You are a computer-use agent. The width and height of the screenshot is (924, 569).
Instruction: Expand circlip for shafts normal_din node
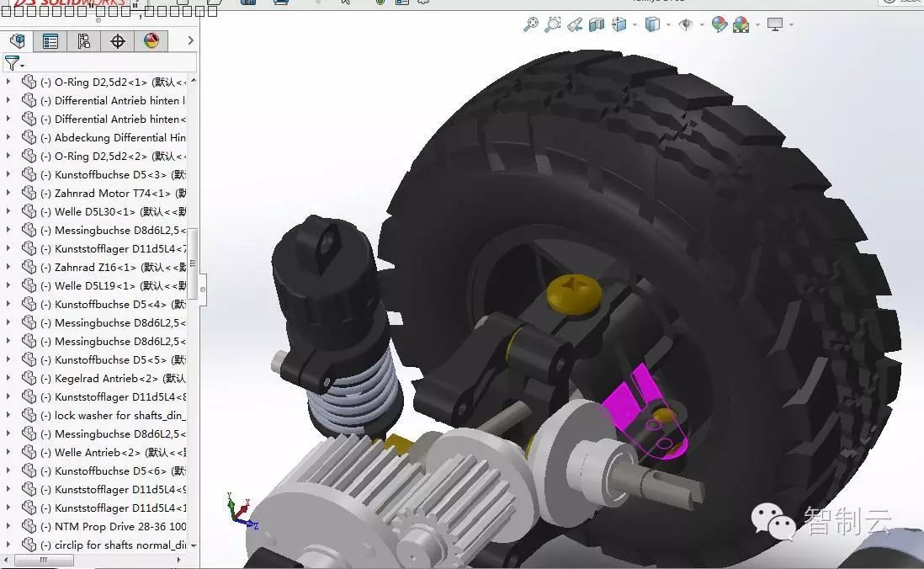click(x=8, y=545)
